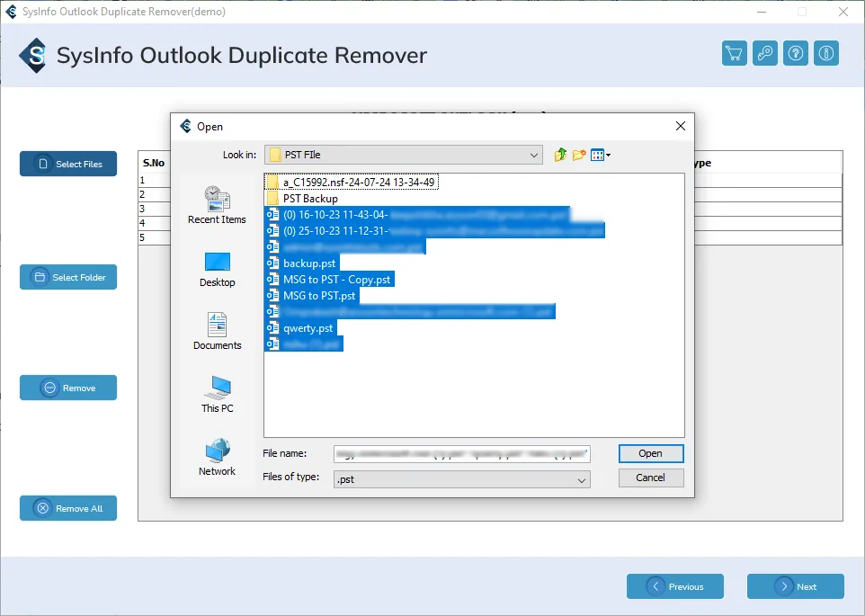Expand the Look in dropdown
This screenshot has height=616, width=865.
(x=533, y=155)
